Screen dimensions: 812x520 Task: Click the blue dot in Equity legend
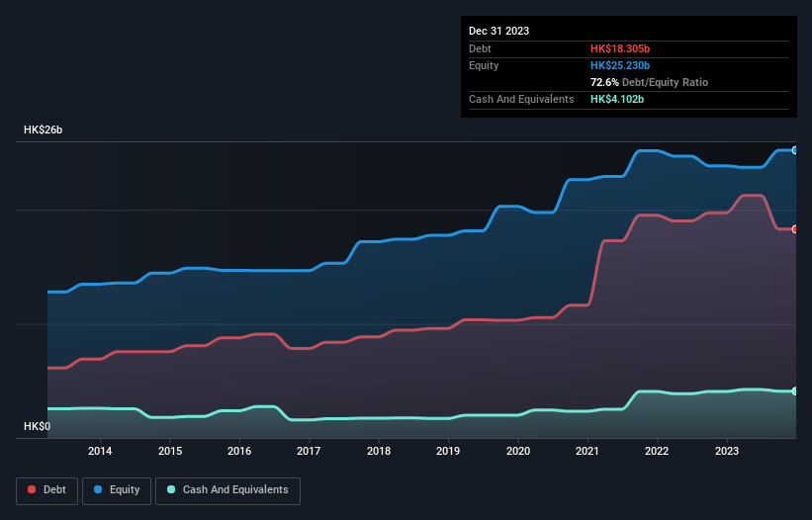pyautogui.click(x=97, y=489)
